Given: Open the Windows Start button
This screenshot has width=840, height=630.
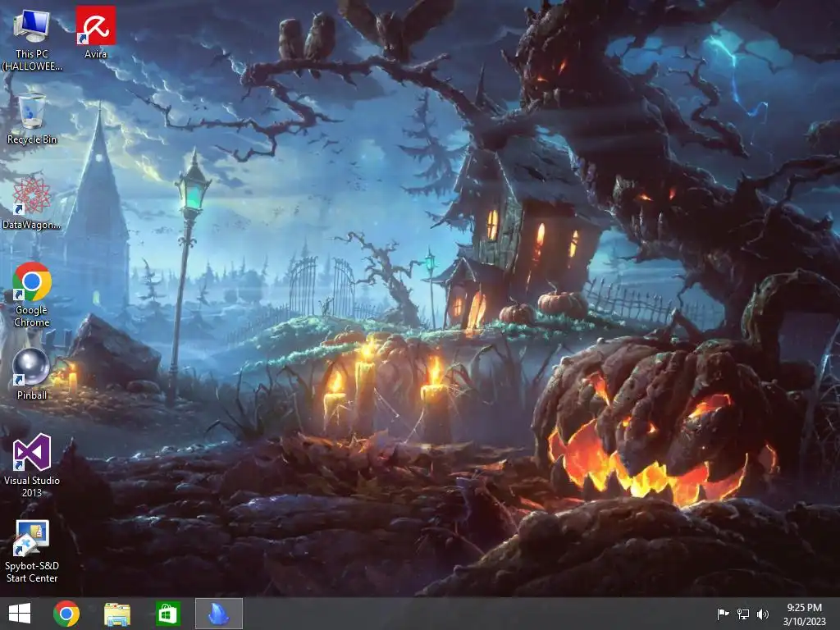Looking at the screenshot, I should click(x=20, y=614).
